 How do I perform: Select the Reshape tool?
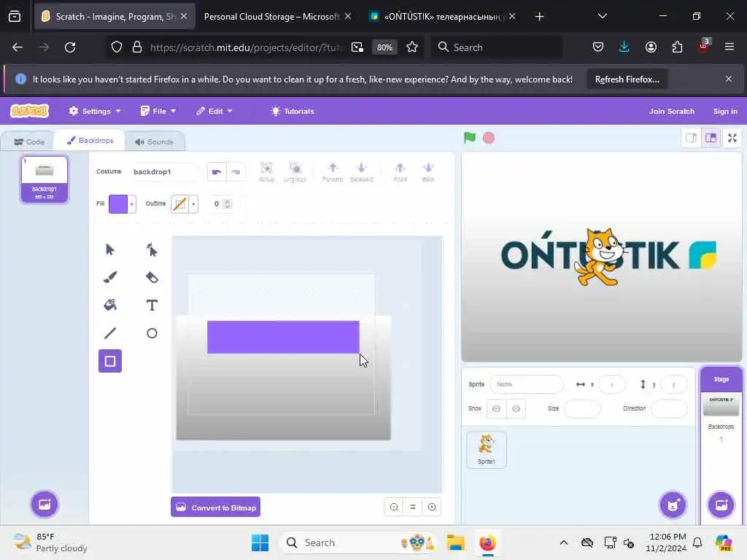(x=152, y=249)
